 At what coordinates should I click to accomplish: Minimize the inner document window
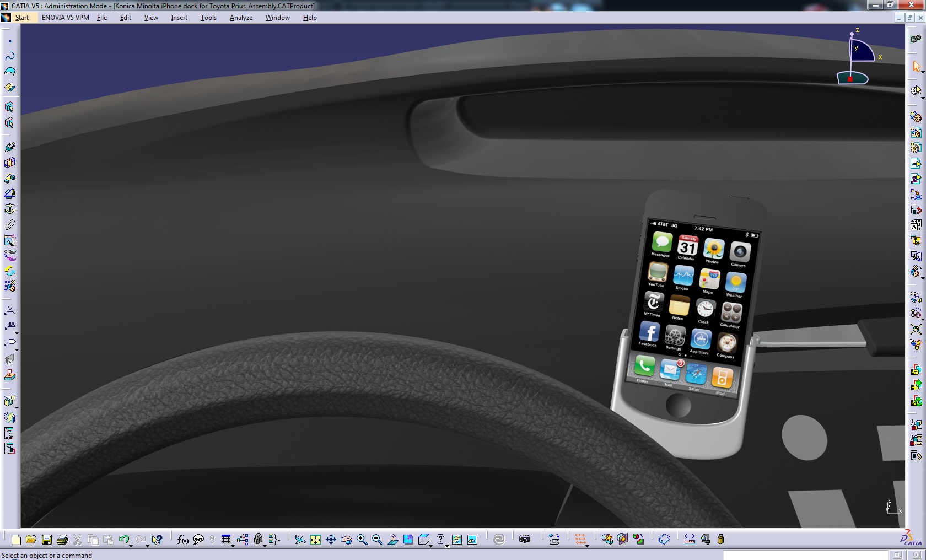click(x=899, y=18)
